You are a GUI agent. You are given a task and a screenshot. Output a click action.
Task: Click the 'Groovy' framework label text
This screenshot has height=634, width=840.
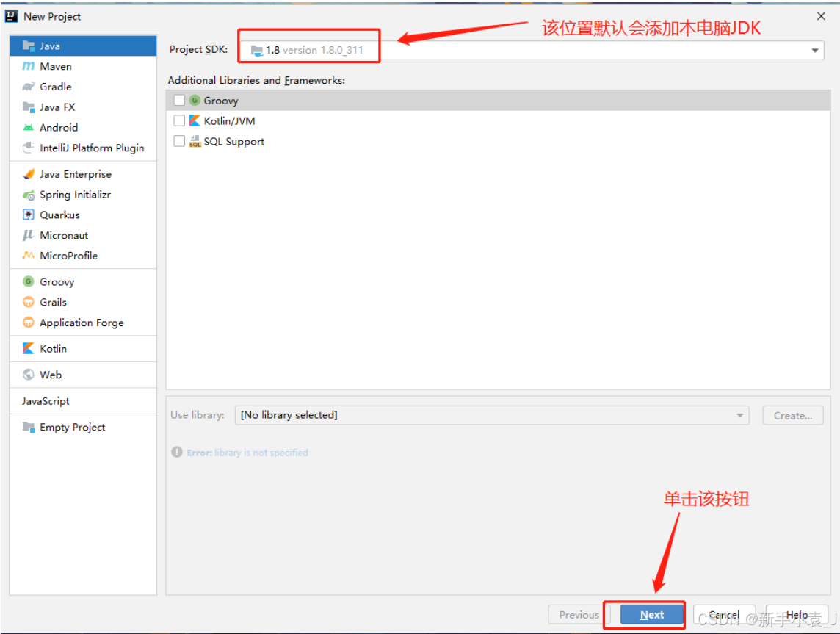point(221,101)
